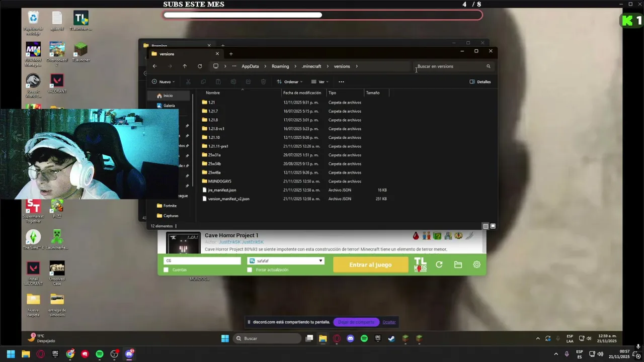Select the PvZ2 desktop icon
This screenshot has height=362, width=644.
[x=57, y=209]
